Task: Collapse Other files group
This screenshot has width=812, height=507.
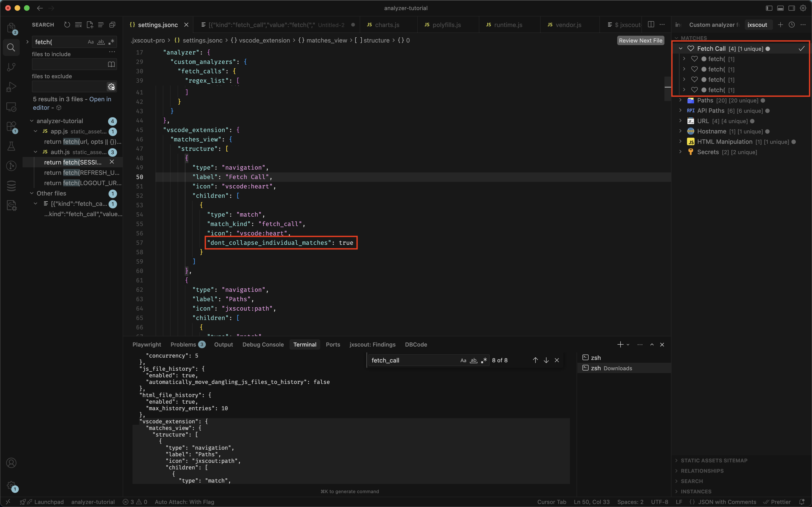Action: [x=31, y=194]
